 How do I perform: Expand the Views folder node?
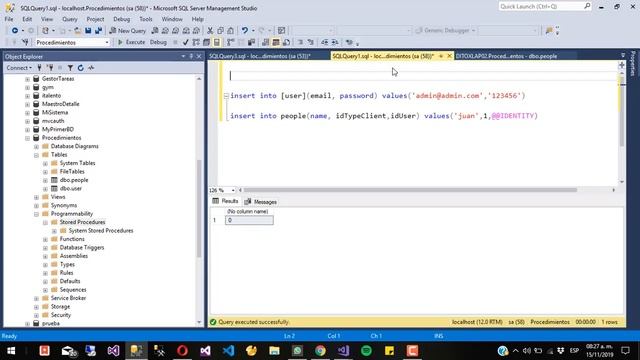pyautogui.click(x=36, y=197)
